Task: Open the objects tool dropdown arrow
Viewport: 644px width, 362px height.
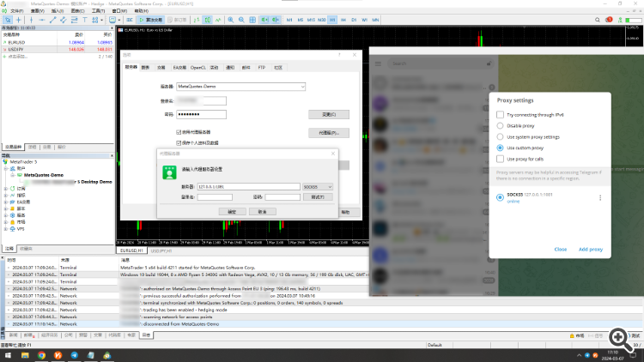Action: click(x=101, y=20)
